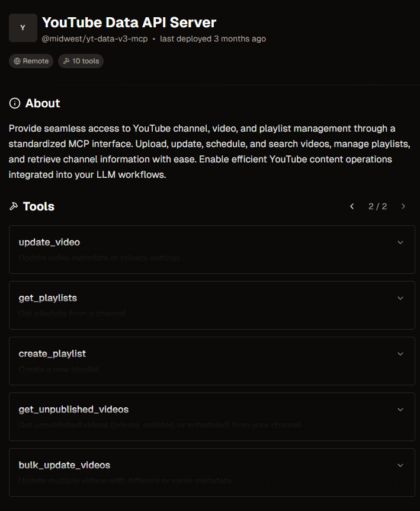Click the hammer icon in 10 tools badge

[66, 61]
